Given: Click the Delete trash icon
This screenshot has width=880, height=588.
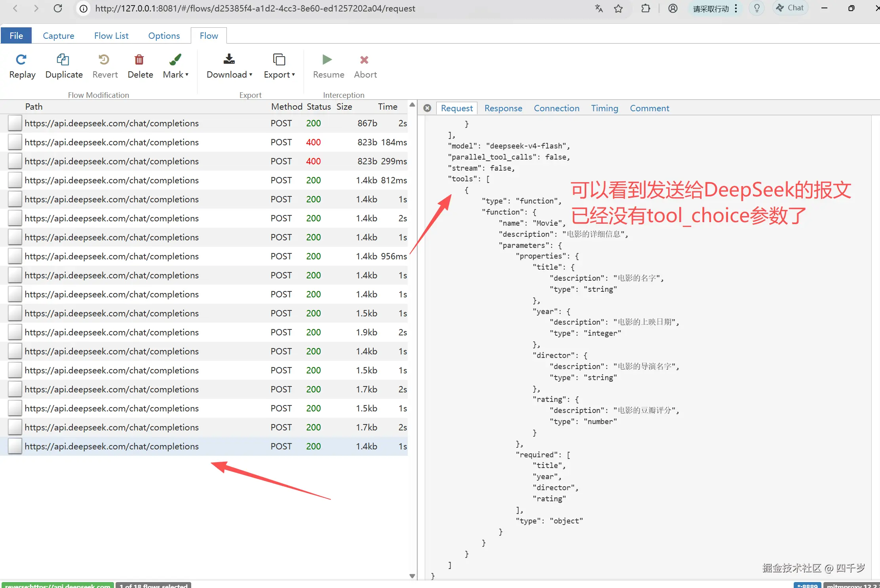Looking at the screenshot, I should [139, 60].
